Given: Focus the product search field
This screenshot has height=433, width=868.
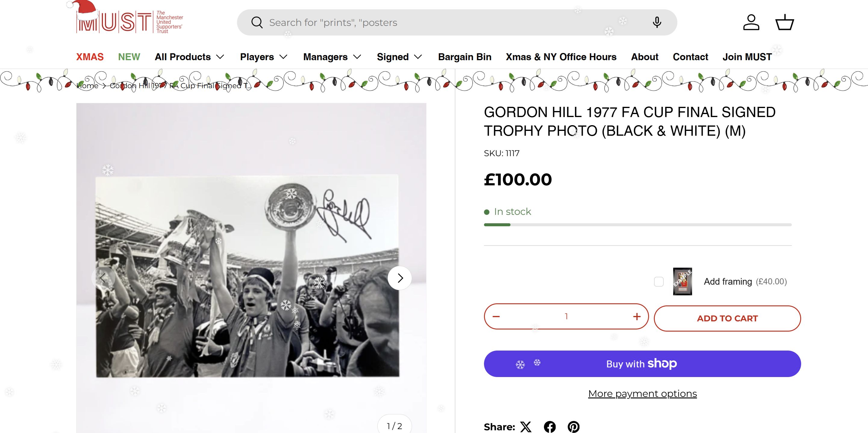Looking at the screenshot, I should tap(438, 23).
